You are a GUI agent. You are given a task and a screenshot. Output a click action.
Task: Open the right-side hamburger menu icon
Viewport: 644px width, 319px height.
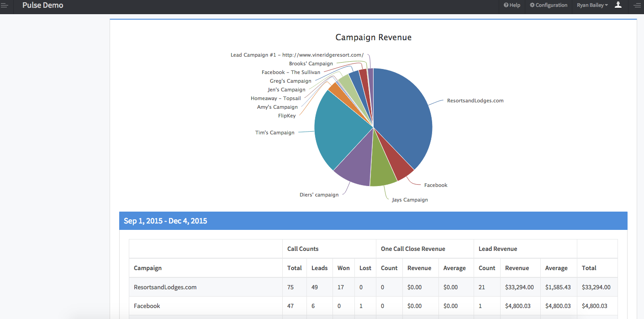tap(638, 5)
